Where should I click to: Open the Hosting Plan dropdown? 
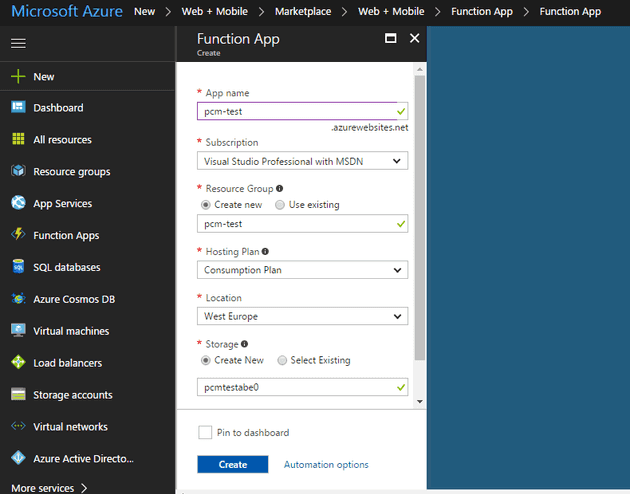[303, 269]
